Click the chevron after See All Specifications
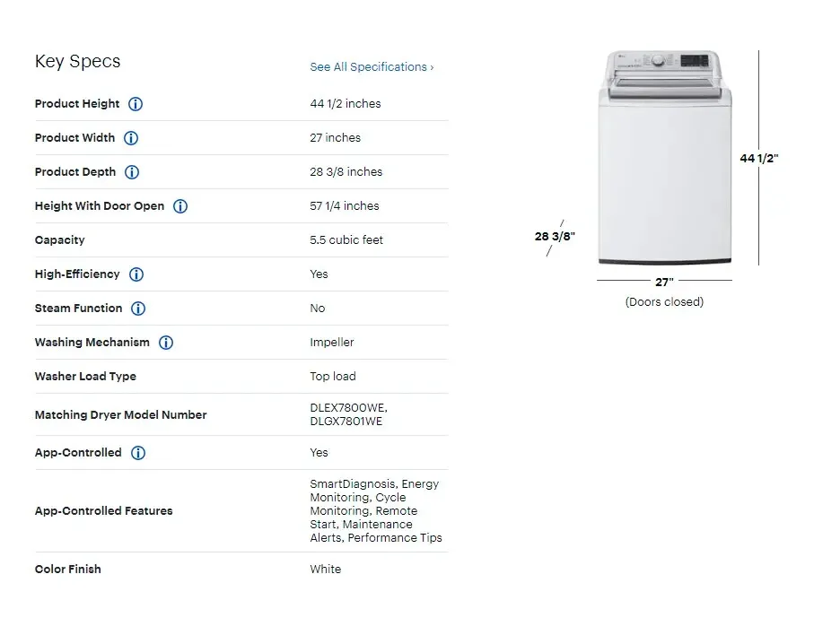The image size is (840, 635). (x=432, y=67)
